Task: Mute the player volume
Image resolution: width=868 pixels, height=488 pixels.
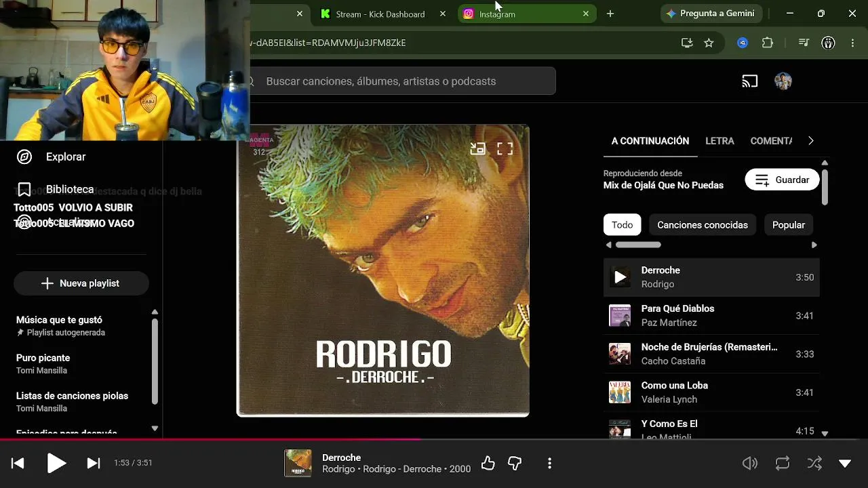Action: (750, 463)
